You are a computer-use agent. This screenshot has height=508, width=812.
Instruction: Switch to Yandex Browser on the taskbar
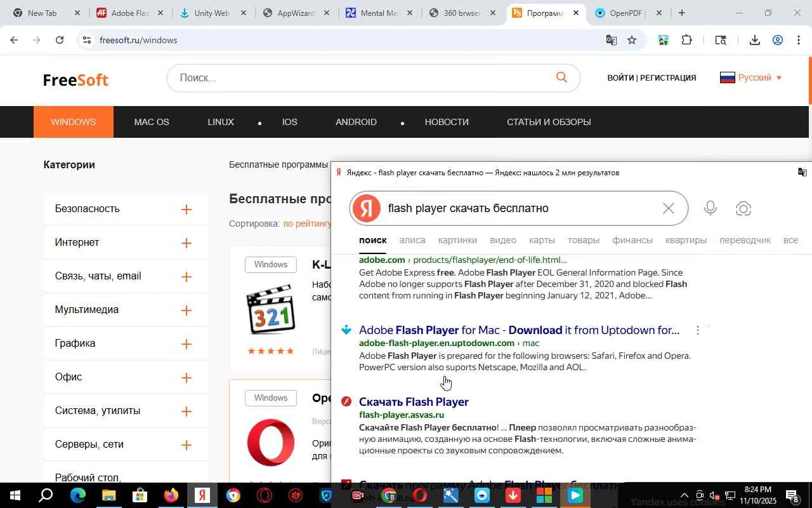pos(202,495)
